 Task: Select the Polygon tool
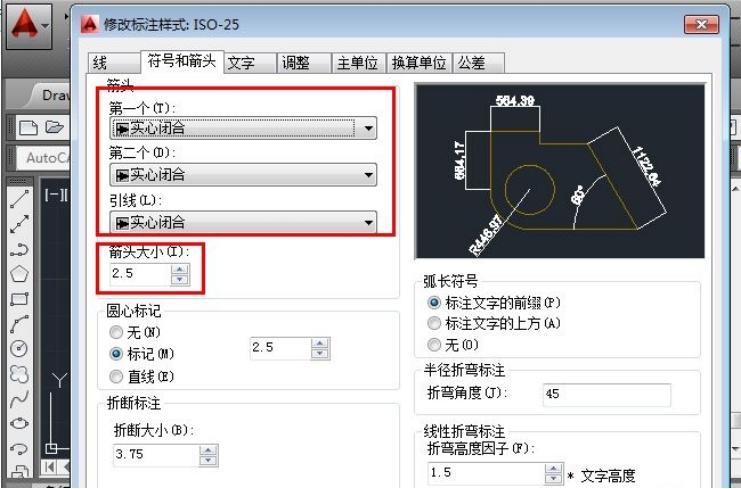click(x=19, y=274)
